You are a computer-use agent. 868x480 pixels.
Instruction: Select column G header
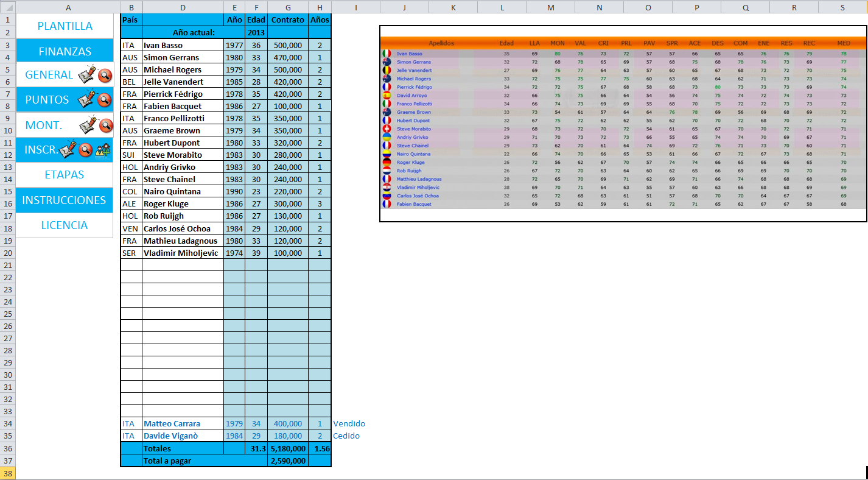point(287,7)
